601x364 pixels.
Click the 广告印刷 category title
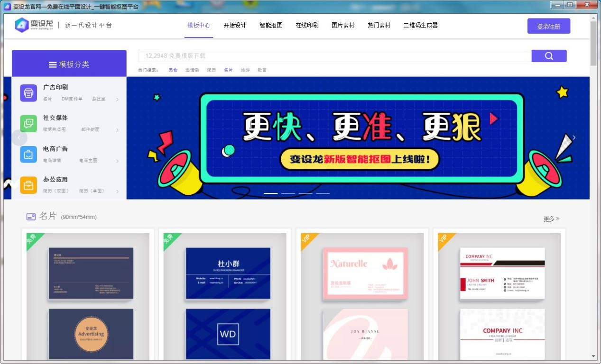pyautogui.click(x=55, y=88)
